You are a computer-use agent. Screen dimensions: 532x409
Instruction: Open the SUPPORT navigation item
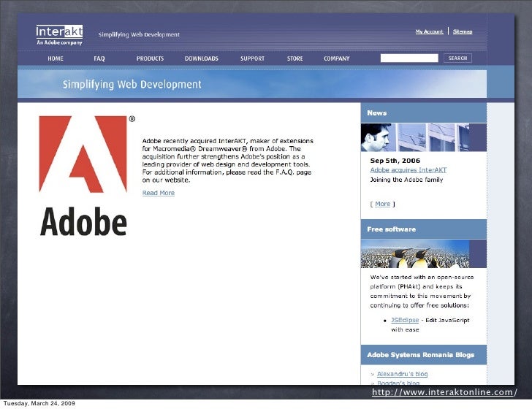pos(252,58)
